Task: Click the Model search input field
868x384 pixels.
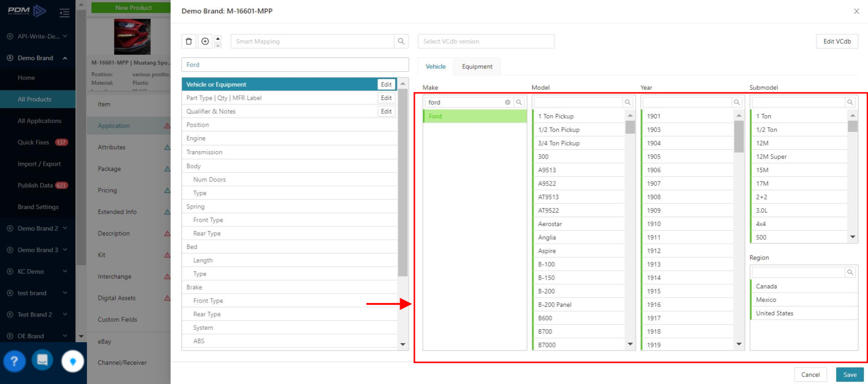Action: coord(578,102)
